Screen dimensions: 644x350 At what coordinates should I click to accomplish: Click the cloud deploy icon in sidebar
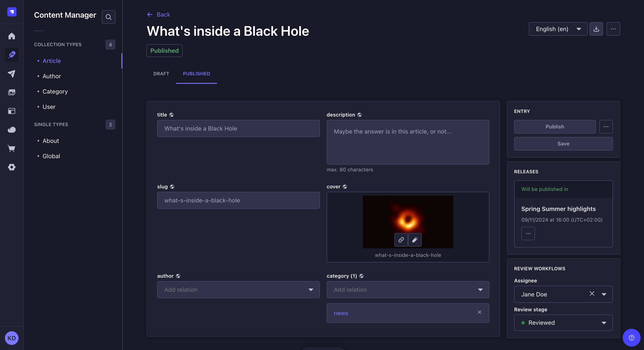11,129
